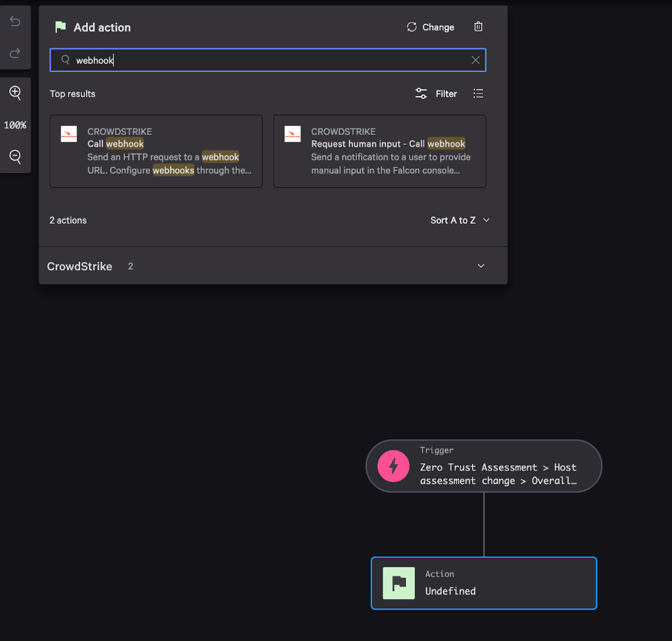The image size is (672, 641).
Task: Switch results to list view icon
Action: [478, 94]
